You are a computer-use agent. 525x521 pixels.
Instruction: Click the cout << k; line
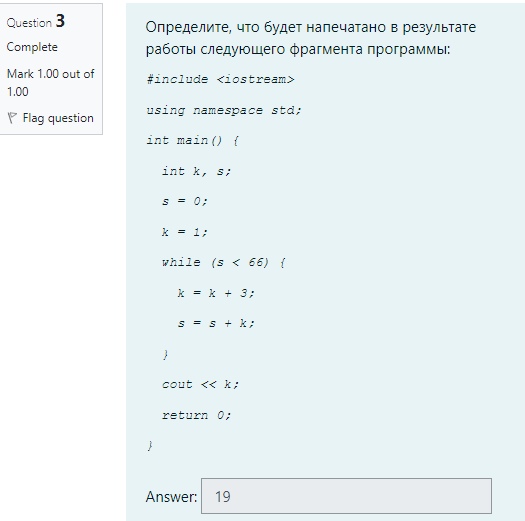(200, 384)
